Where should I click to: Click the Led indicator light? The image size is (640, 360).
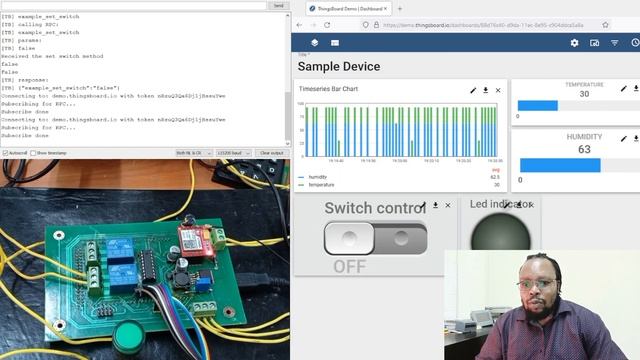(x=500, y=232)
